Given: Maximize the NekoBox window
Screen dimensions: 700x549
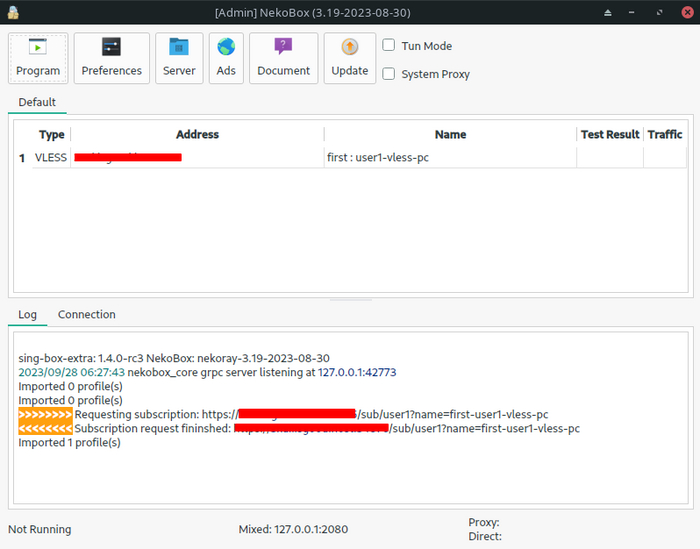Looking at the screenshot, I should [x=659, y=13].
